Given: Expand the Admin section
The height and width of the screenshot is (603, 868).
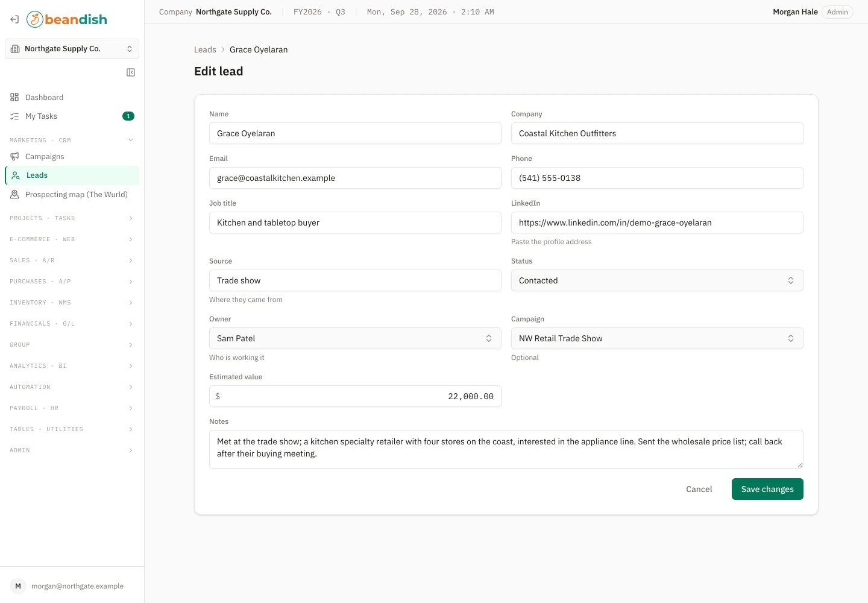Looking at the screenshot, I should pos(72,450).
